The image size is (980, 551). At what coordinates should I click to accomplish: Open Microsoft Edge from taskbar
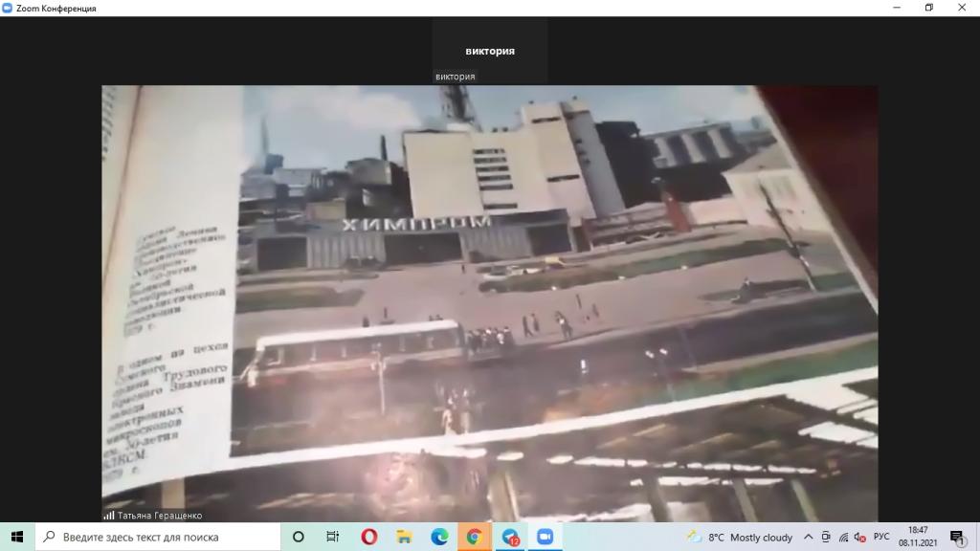pos(439,537)
